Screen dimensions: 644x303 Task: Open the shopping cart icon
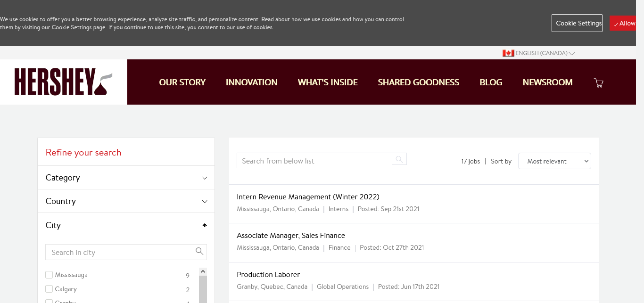tap(598, 83)
